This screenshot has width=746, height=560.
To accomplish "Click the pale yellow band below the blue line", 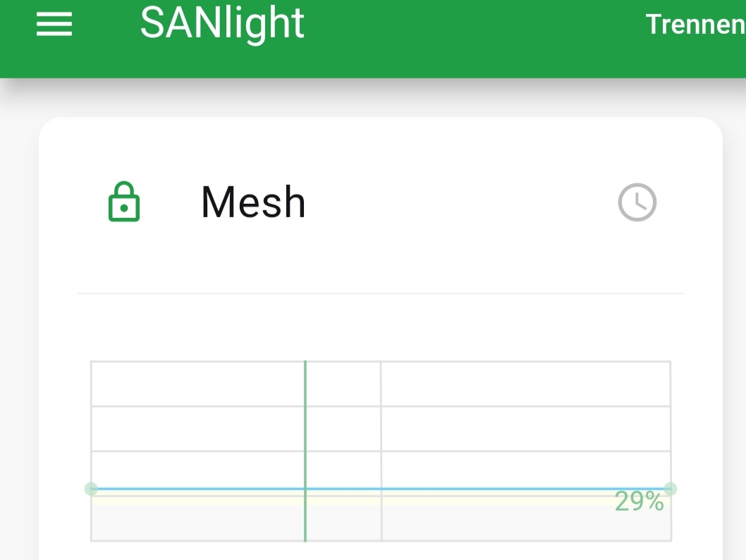I will (x=352, y=499).
